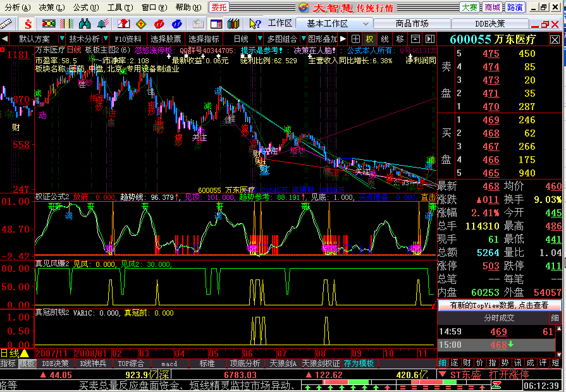Click the panel collapse-up icon
Screen dimensions: 566x392
tap(415, 39)
